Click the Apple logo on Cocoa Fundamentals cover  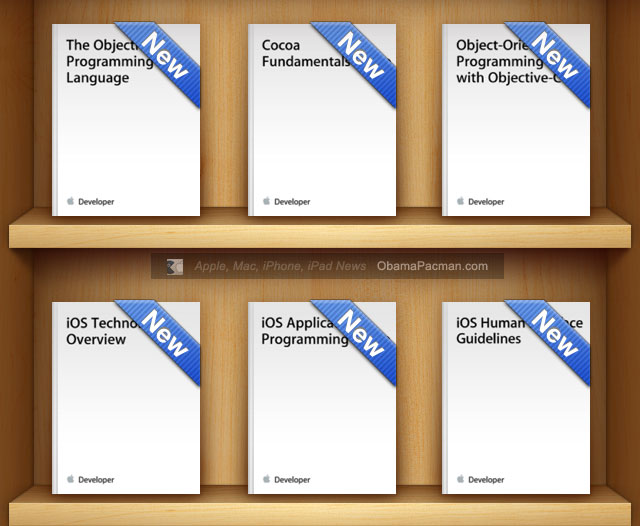pyautogui.click(x=267, y=201)
